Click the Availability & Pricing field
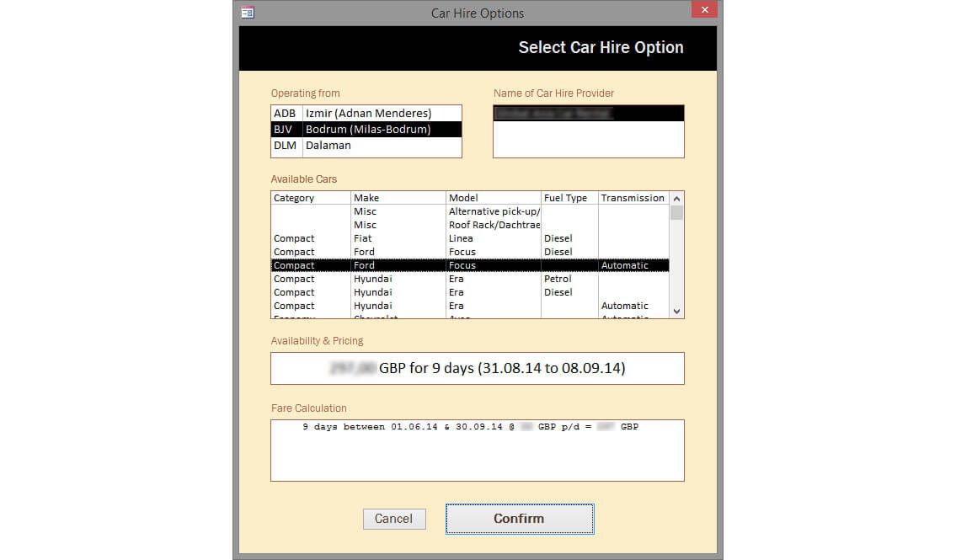 (x=477, y=369)
